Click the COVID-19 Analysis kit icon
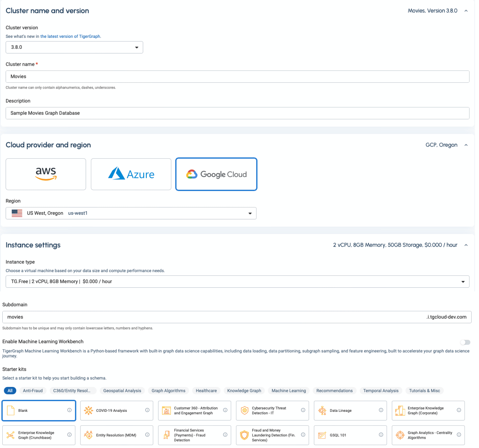Viewport: 479px width, 448px height. click(x=89, y=411)
